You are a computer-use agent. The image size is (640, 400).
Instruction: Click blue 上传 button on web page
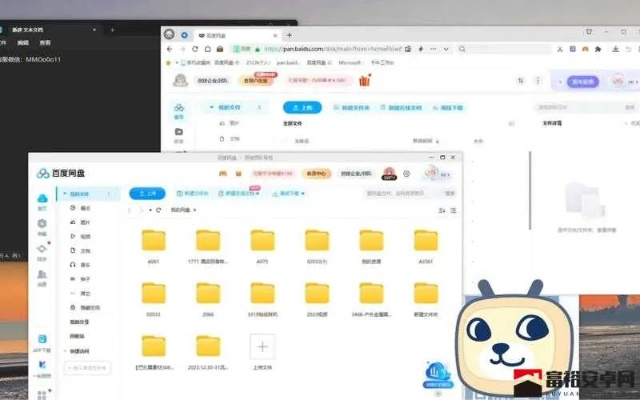point(302,108)
